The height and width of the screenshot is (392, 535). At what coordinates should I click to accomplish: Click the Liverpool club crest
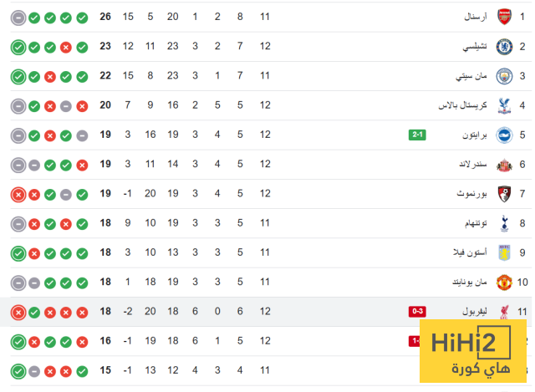tap(504, 312)
